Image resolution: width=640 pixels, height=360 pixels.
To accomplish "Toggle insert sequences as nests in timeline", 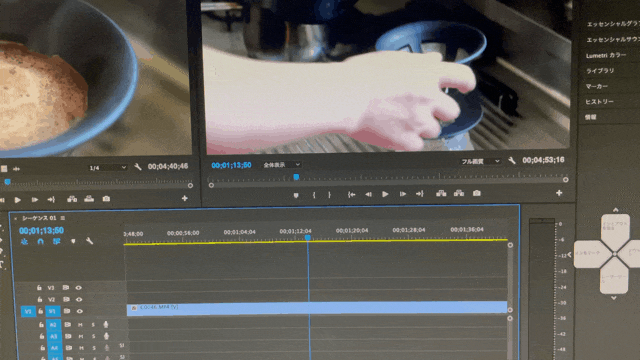I will tap(24, 242).
